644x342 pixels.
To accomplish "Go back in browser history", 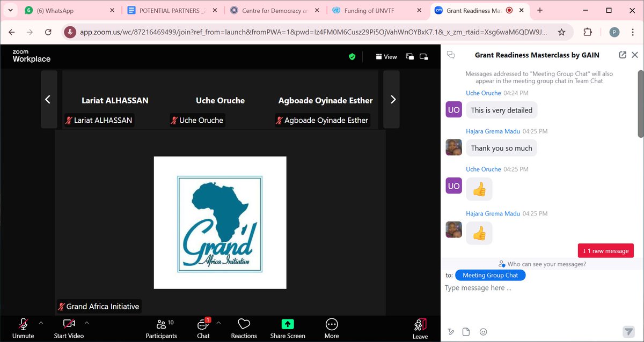I will [x=12, y=32].
